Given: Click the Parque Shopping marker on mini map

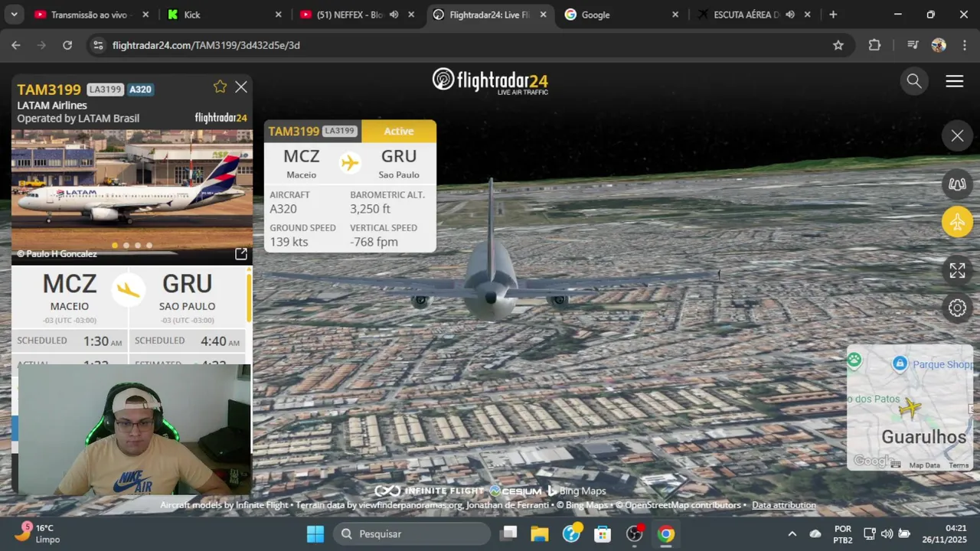Looking at the screenshot, I should coord(900,364).
